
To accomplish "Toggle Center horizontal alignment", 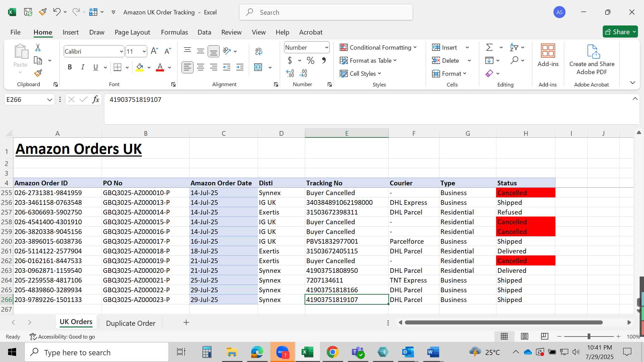I will coord(201,67).
